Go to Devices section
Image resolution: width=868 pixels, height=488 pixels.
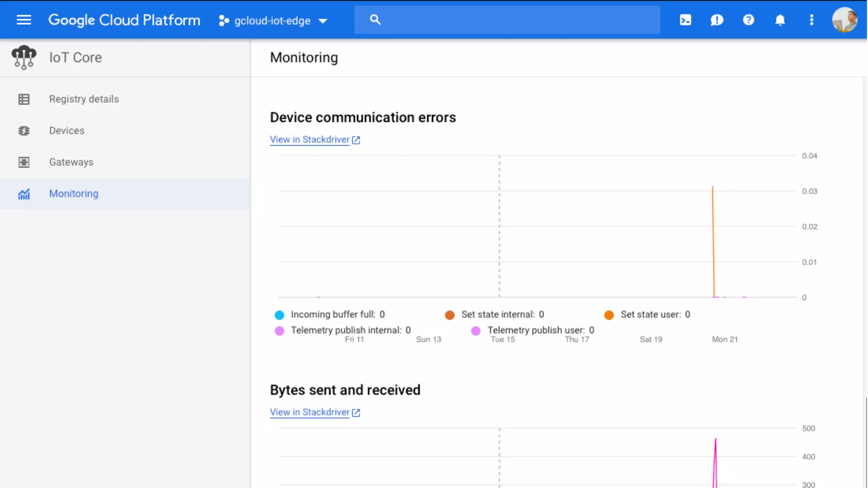click(x=67, y=130)
